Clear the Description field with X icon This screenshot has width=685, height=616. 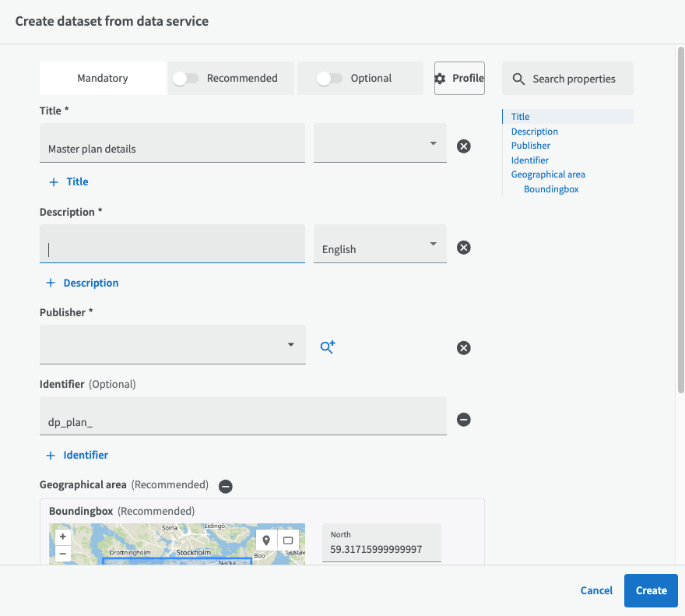tap(463, 247)
